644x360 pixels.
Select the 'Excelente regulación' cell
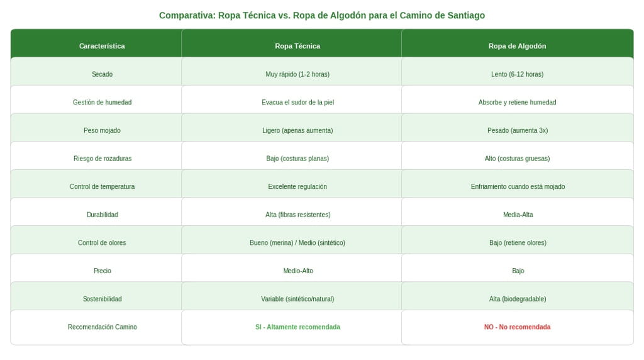click(x=297, y=186)
